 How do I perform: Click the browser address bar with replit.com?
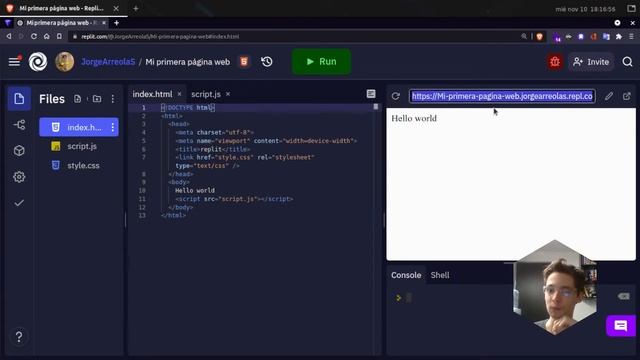pyautogui.click(x=294, y=36)
